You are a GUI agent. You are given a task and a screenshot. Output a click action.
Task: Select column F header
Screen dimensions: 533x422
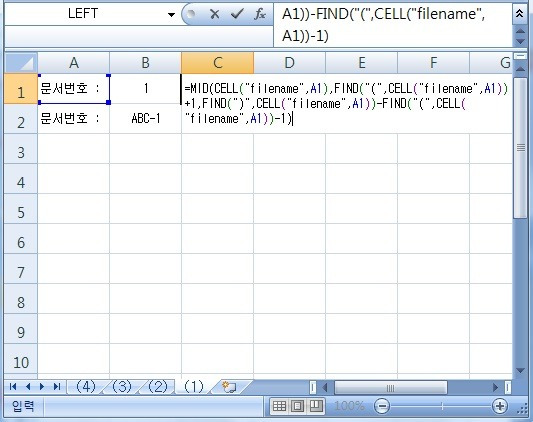click(x=433, y=63)
